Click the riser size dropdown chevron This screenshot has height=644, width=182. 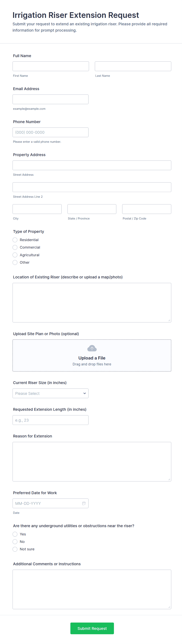point(85,393)
